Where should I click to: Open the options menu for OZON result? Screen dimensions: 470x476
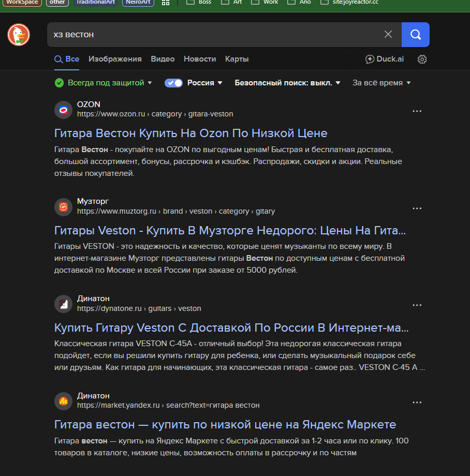tap(417, 111)
